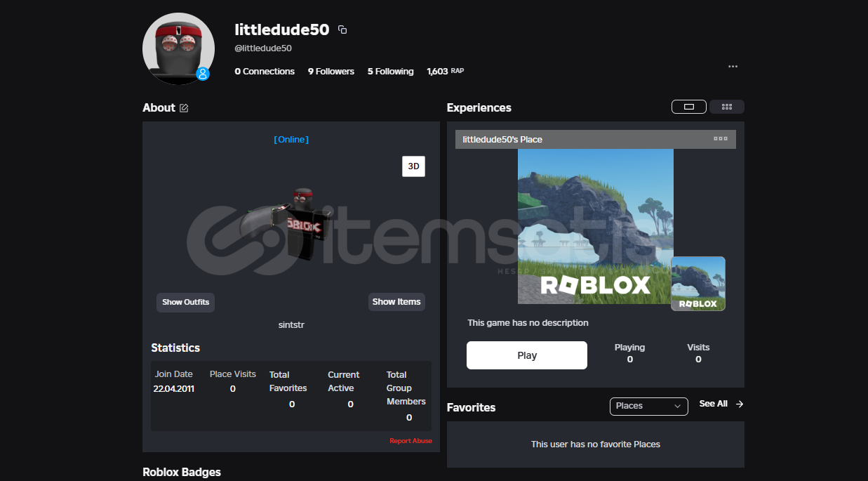Image resolution: width=868 pixels, height=481 pixels.
Task: Click the Roblox Badges heading
Action: 182,472
